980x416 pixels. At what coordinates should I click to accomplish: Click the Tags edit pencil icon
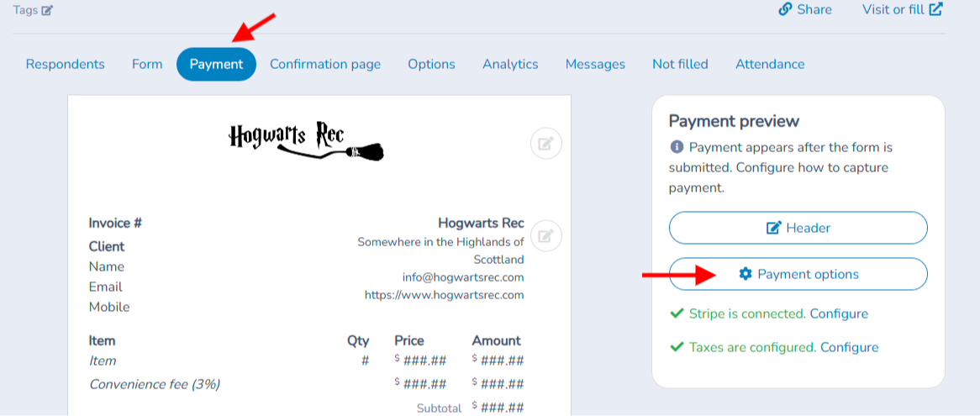tap(48, 10)
